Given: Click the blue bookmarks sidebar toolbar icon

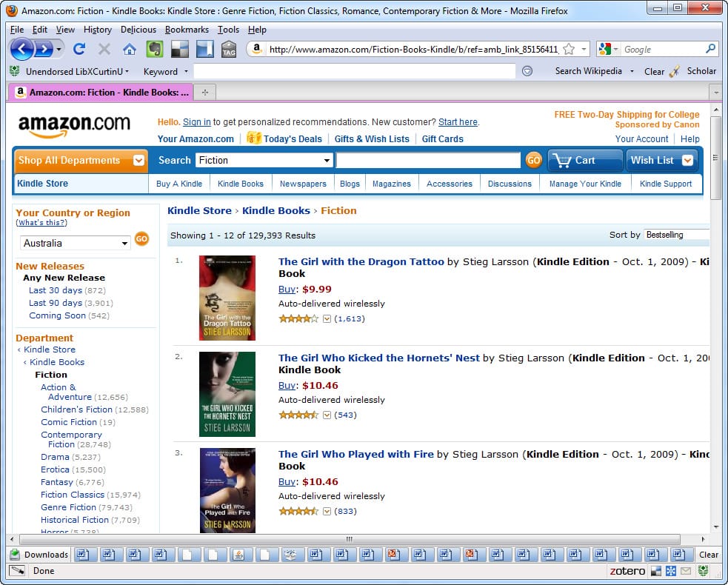Looking at the screenshot, I should pos(204,49).
